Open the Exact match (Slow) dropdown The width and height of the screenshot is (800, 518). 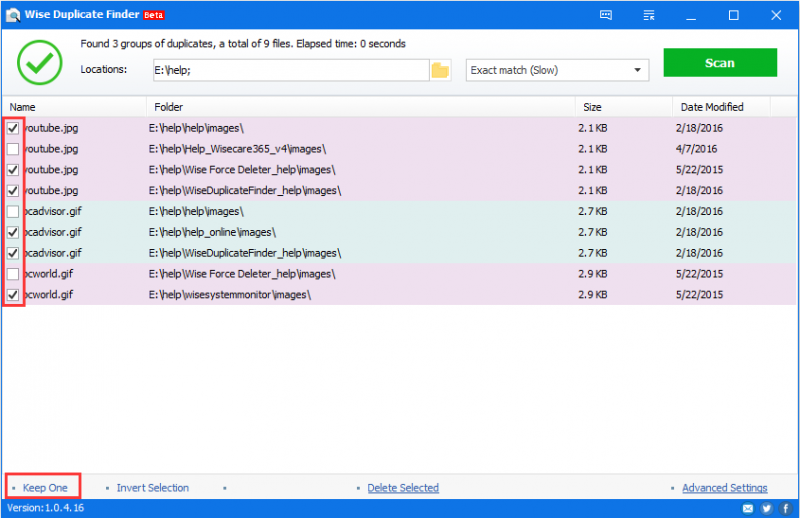[x=557, y=70]
